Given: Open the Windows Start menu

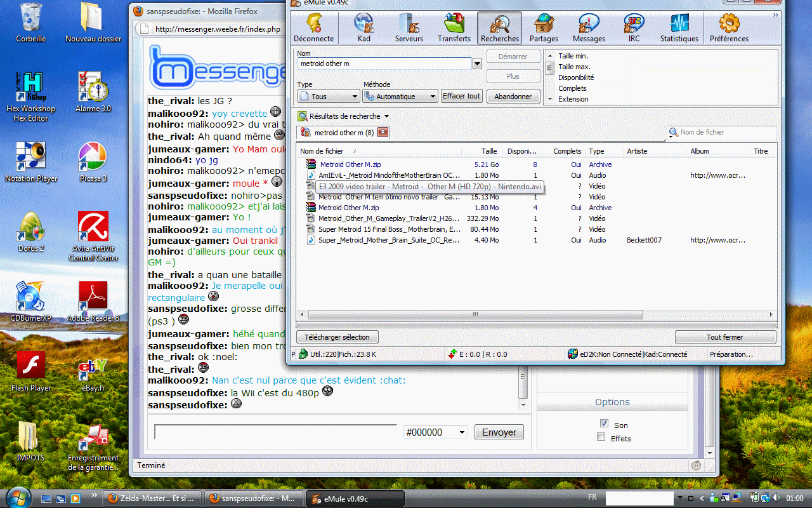Looking at the screenshot, I should (x=17, y=497).
